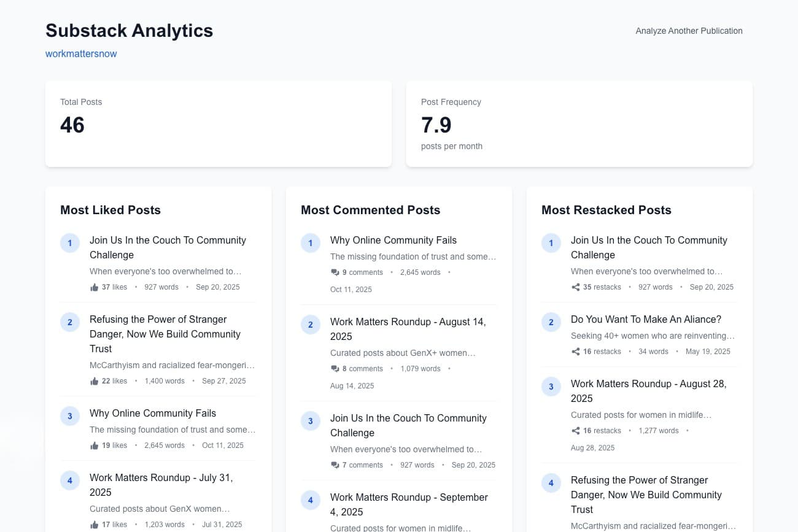Select the comment bubble icon on Why Online Community Fails

(335, 272)
